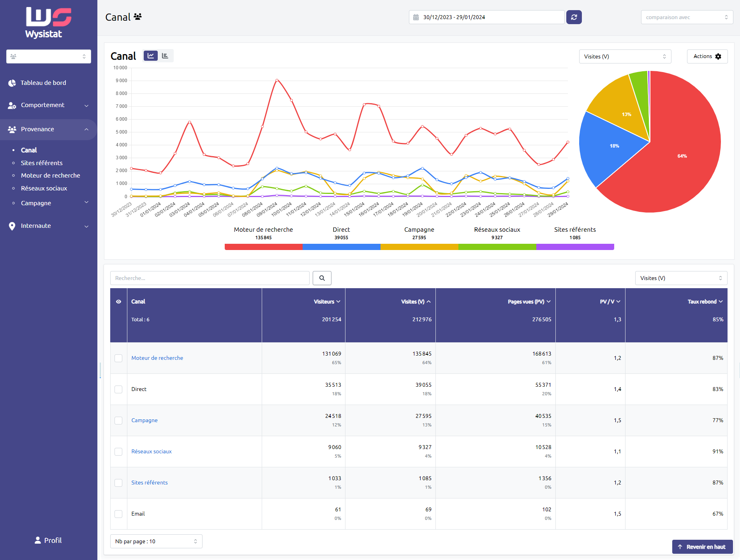Click the search magnifier button
740x560 pixels.
[322, 278]
